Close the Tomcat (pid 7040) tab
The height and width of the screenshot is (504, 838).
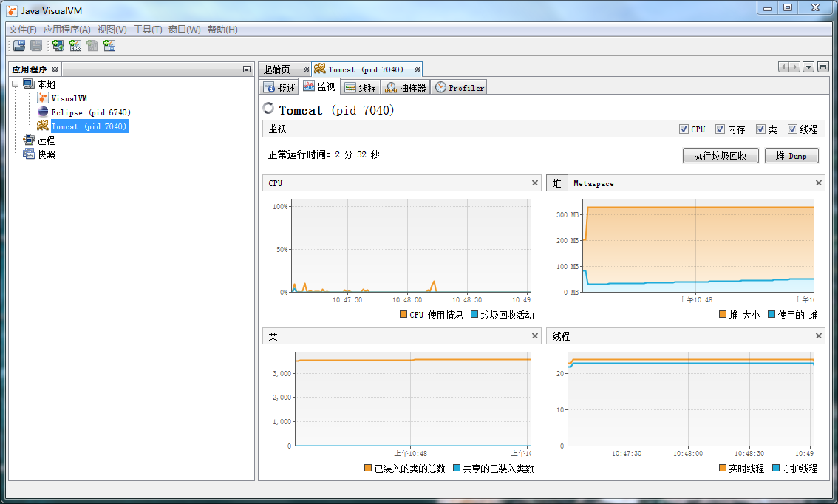(x=417, y=69)
